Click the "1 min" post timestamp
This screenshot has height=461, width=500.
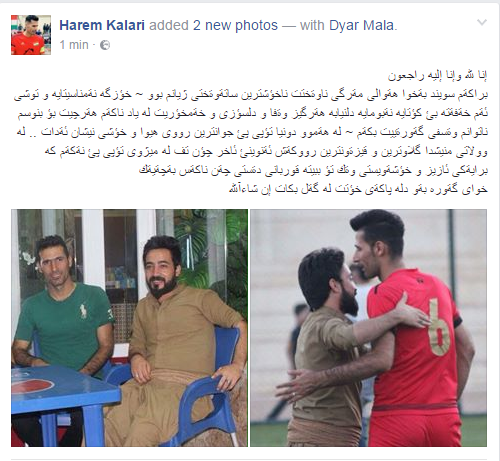coord(74,45)
